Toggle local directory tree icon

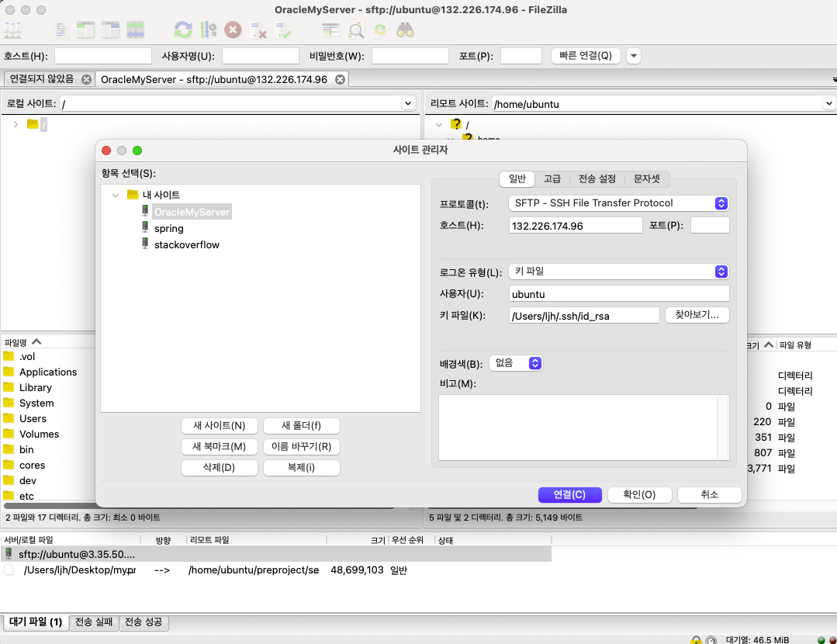pos(85,30)
